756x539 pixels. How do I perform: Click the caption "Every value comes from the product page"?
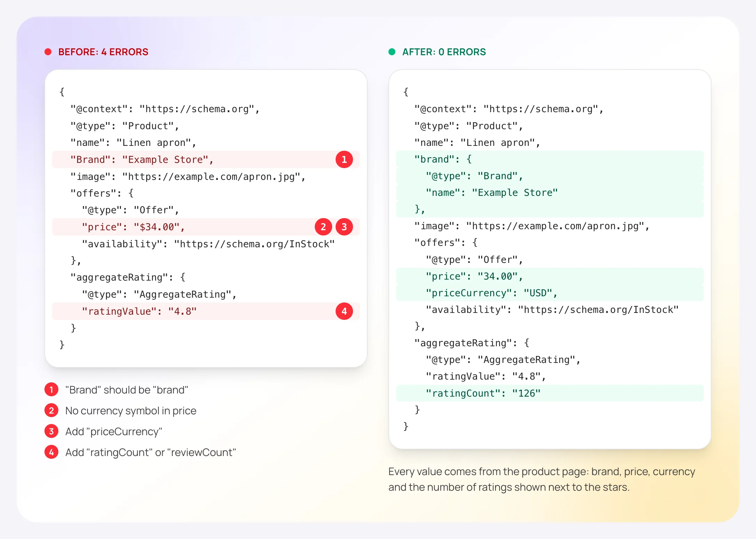pos(487,472)
